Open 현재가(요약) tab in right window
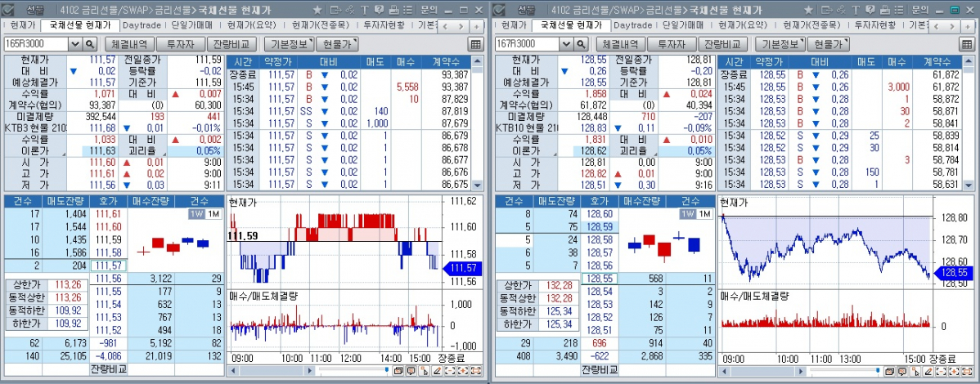The height and width of the screenshot is (384, 980). pyautogui.click(x=742, y=25)
